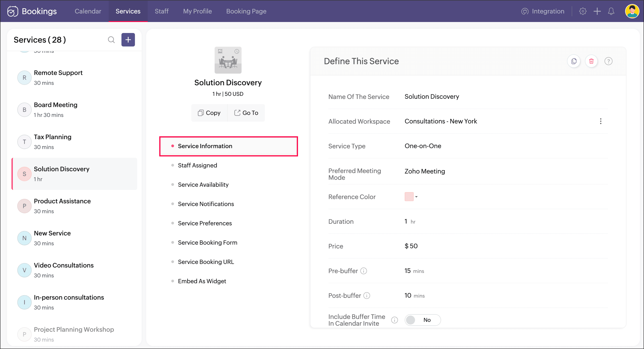
Task: Open the help question-mark icon
Action: click(608, 61)
